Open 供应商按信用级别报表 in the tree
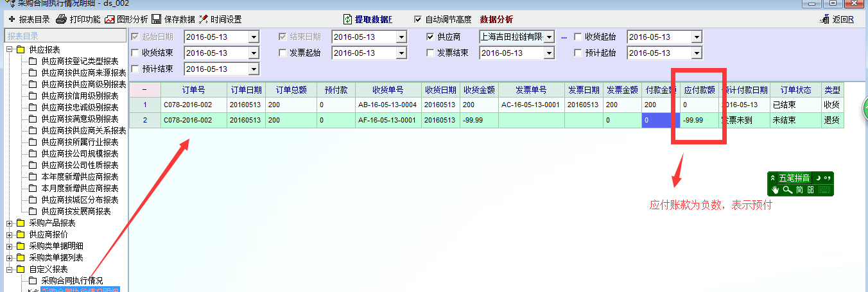The image size is (868, 292). point(80,96)
